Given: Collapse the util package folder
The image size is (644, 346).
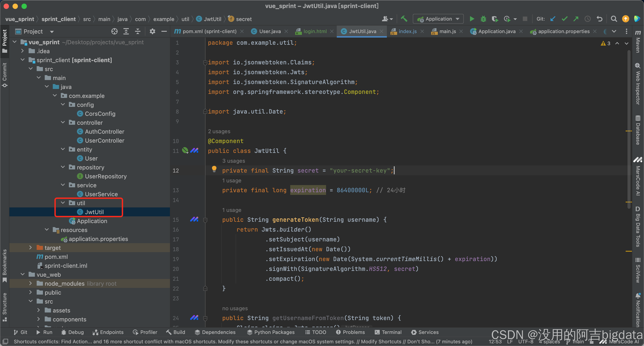Looking at the screenshot, I should tap(63, 203).
